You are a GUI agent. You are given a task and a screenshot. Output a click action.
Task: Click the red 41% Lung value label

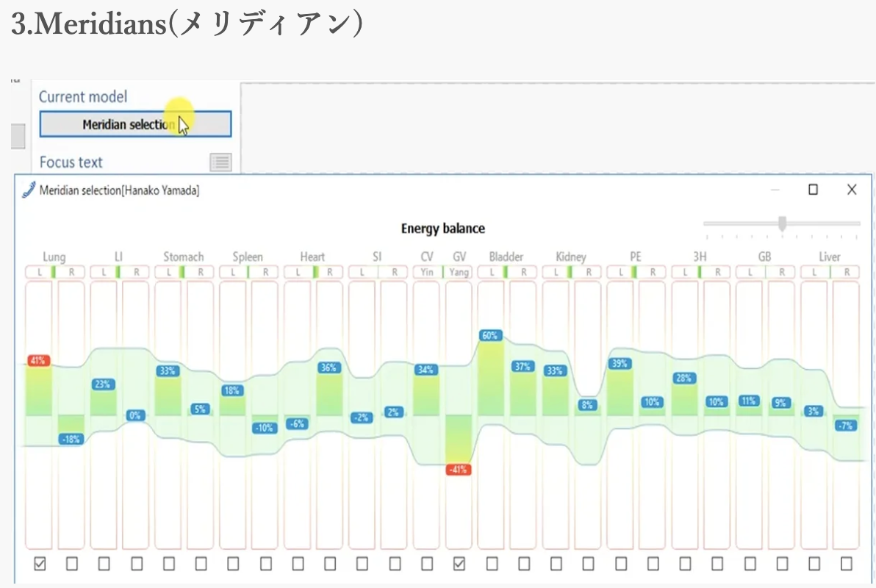coord(38,361)
